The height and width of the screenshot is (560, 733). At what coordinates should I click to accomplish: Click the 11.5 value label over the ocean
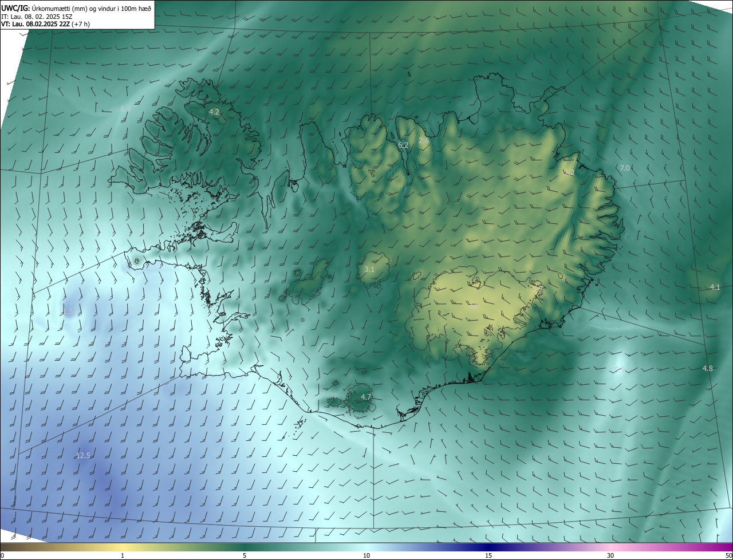67,311
